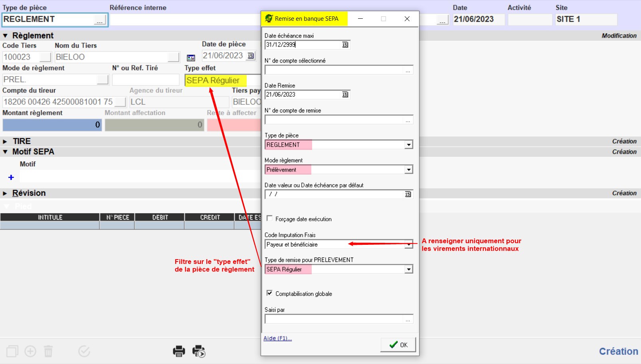Uncheck Comptabilisation globale

pyautogui.click(x=270, y=293)
